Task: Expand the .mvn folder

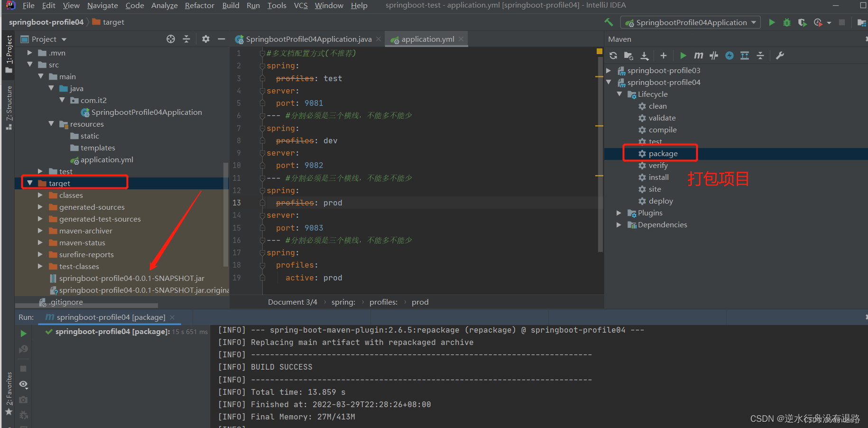Action: (x=29, y=53)
